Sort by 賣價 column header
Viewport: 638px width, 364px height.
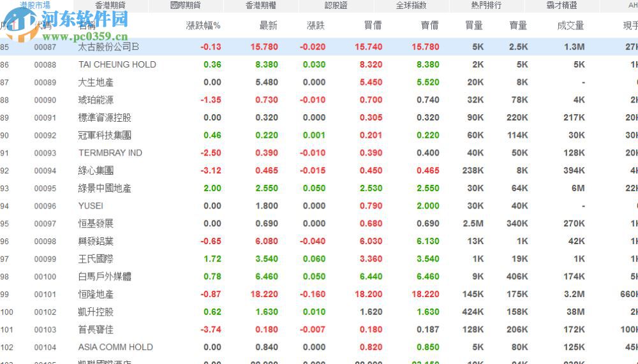click(429, 25)
